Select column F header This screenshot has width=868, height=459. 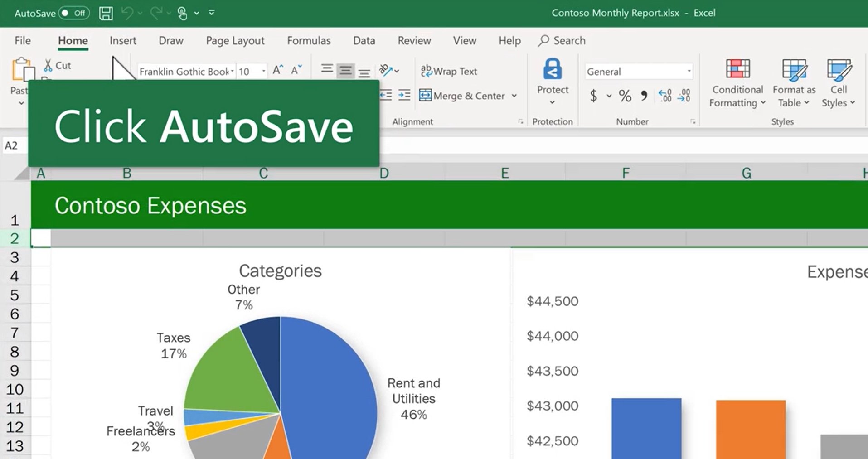626,173
